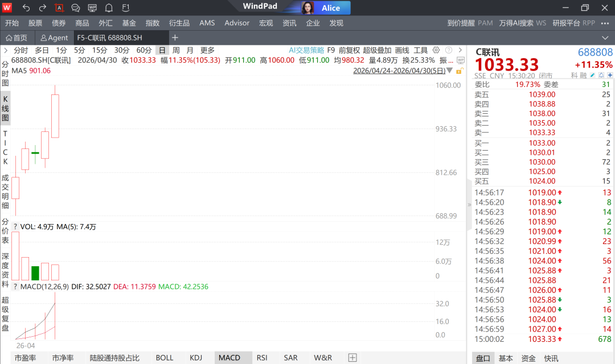Open 万得AI搜索 WS
This screenshot has height=364, width=615.
(x=522, y=23)
